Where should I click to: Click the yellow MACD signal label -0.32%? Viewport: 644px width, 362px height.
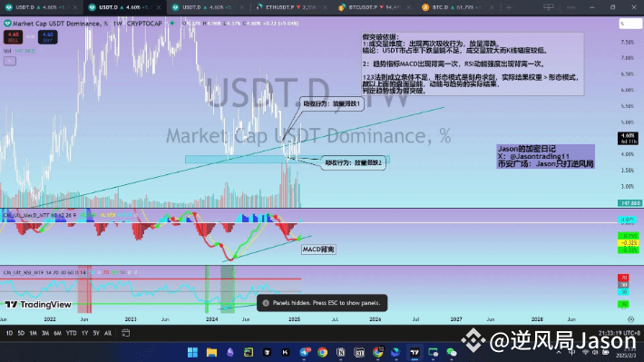pos(629,243)
